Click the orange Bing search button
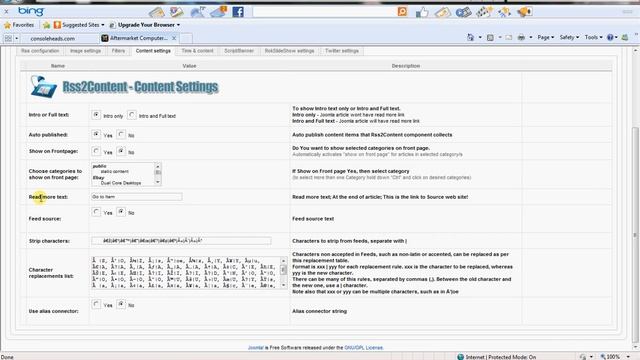 (402, 11)
